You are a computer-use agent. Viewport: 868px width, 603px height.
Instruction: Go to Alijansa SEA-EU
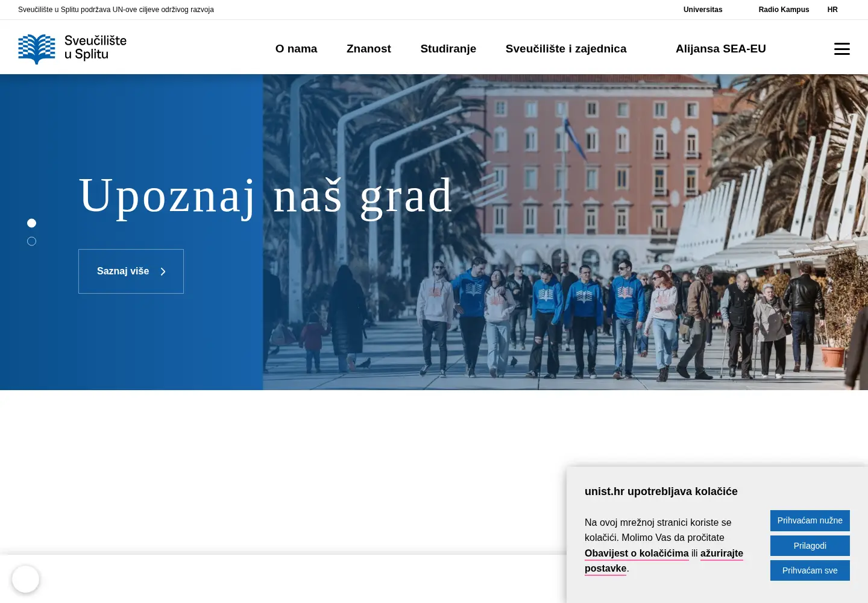721,49
